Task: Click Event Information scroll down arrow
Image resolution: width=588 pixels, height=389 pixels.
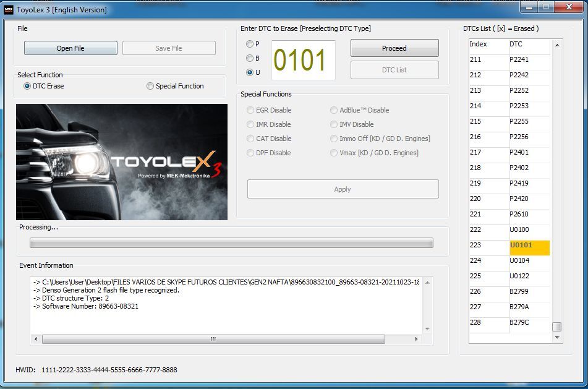Action: click(x=427, y=328)
